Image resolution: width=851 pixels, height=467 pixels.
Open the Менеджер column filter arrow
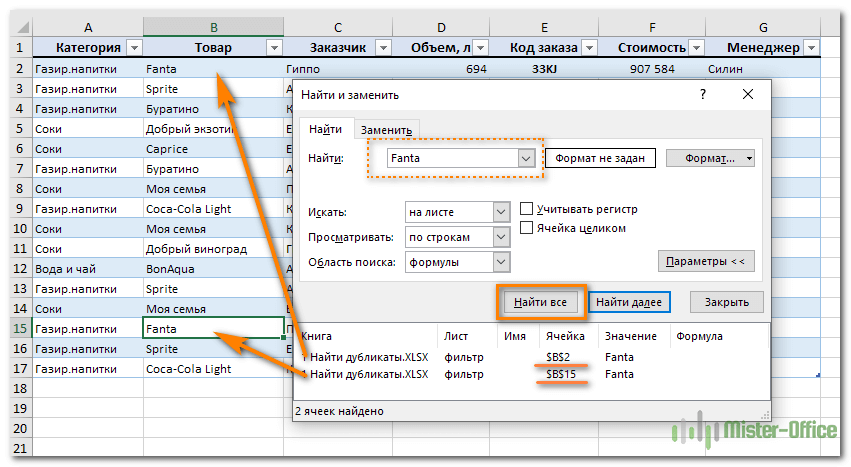[x=810, y=48]
